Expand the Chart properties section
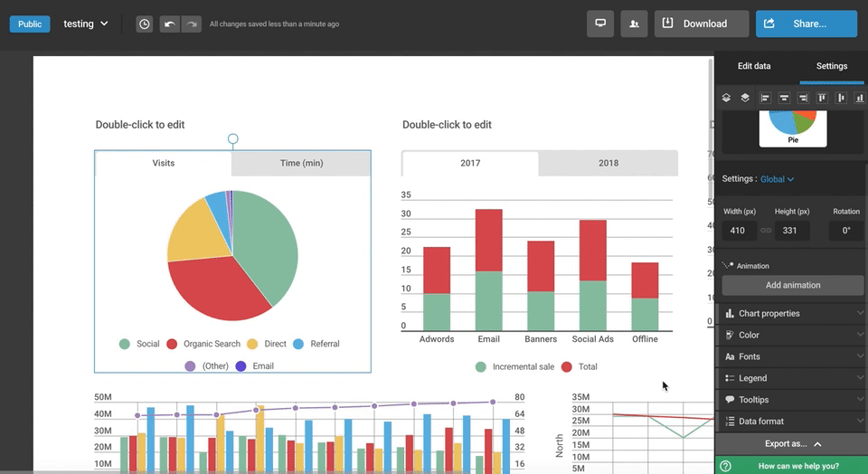This screenshot has height=474, width=868. 793,313
